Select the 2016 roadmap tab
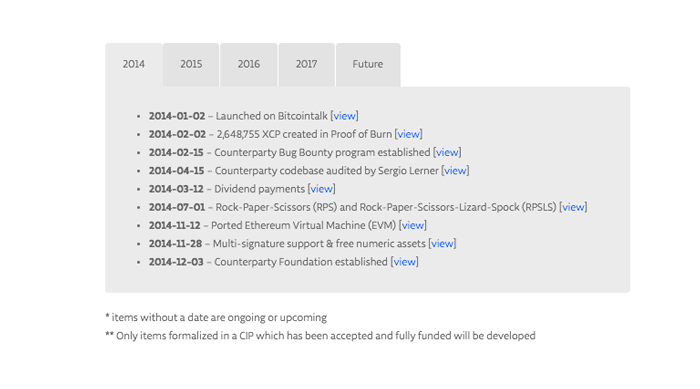Viewport: 700px width, 389px height. [x=249, y=64]
